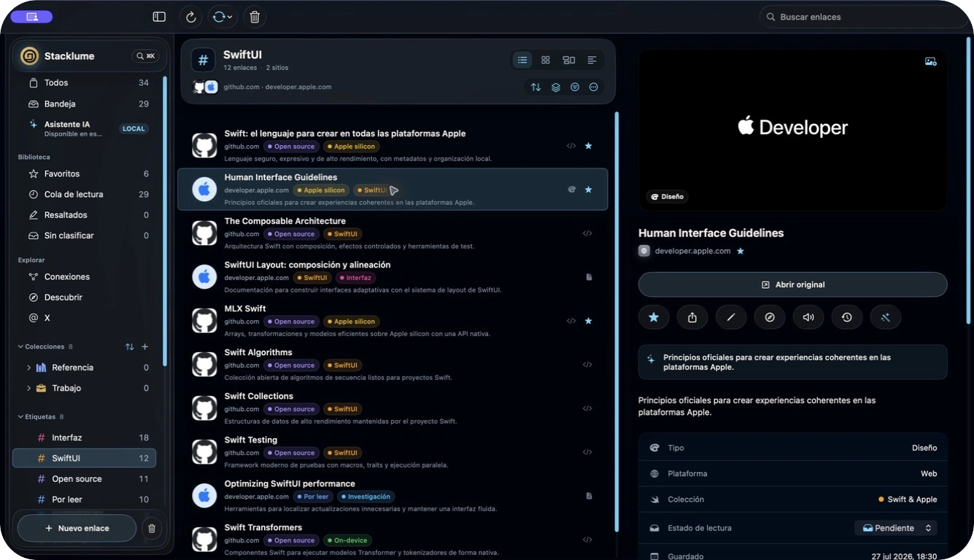Click code icon on Swift Collections row

point(587,408)
